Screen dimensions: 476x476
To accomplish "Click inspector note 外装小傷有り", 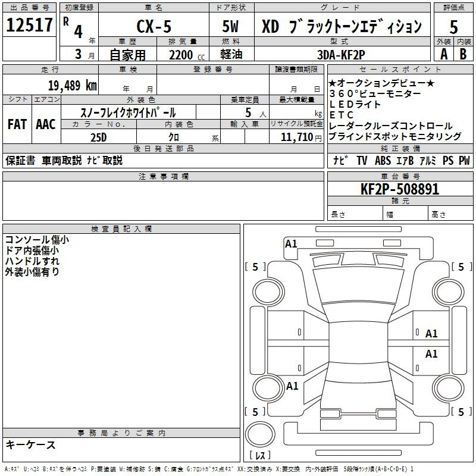I will (32, 272).
